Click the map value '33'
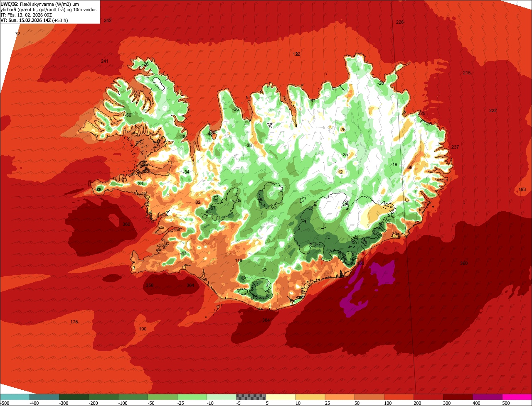The image size is (532, 406). pos(140,183)
